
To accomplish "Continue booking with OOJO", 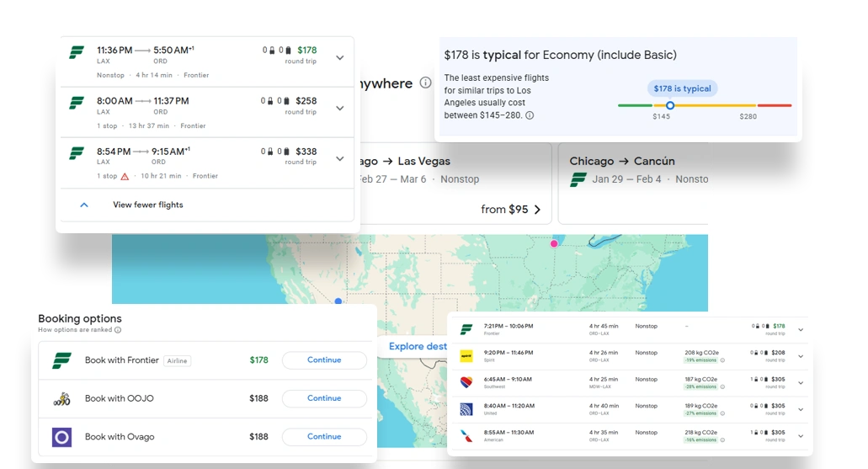I will click(324, 398).
